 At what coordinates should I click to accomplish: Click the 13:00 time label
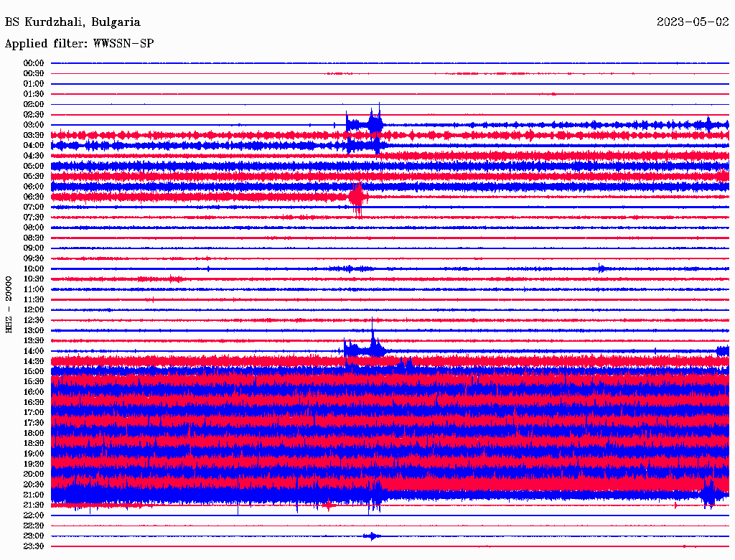pyautogui.click(x=34, y=330)
